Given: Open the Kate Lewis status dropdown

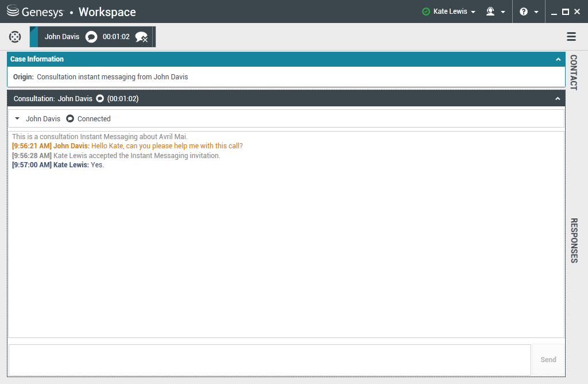Looking at the screenshot, I should [x=454, y=11].
